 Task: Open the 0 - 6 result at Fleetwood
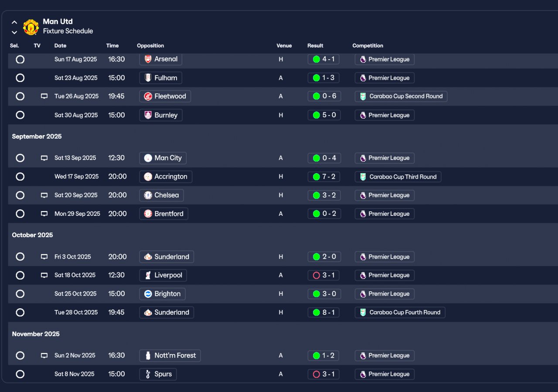tap(323, 96)
